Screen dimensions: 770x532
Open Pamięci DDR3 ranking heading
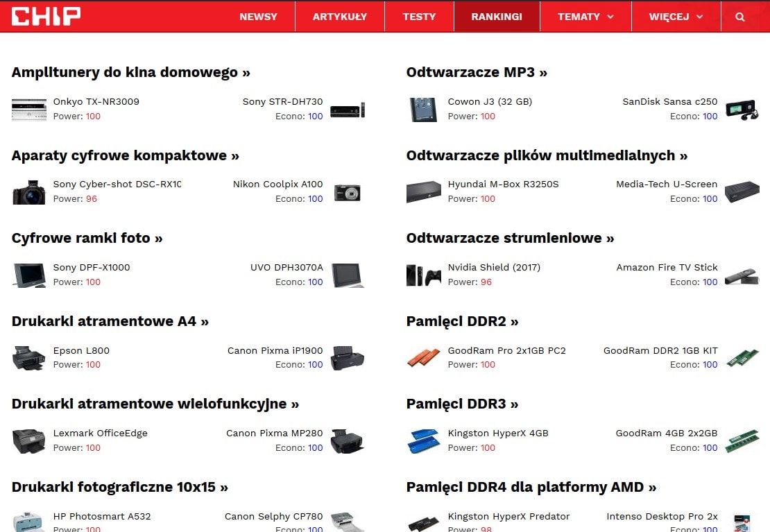(462, 404)
